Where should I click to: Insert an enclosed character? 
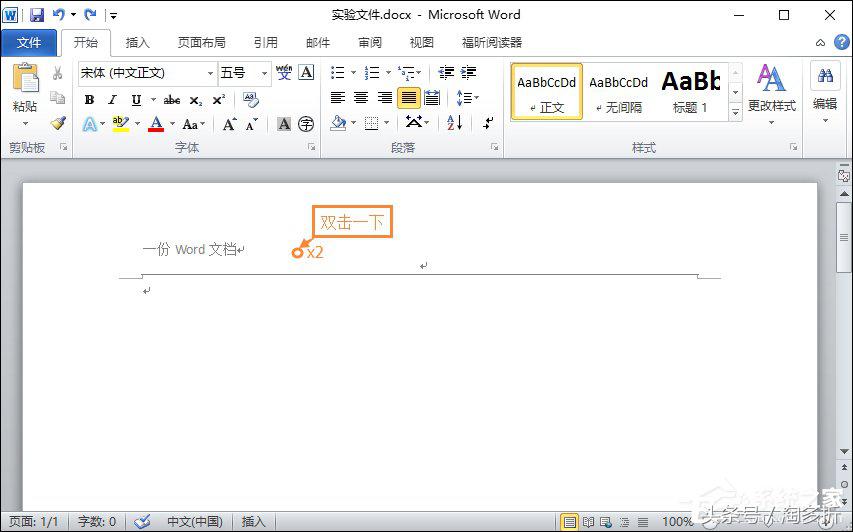point(306,124)
